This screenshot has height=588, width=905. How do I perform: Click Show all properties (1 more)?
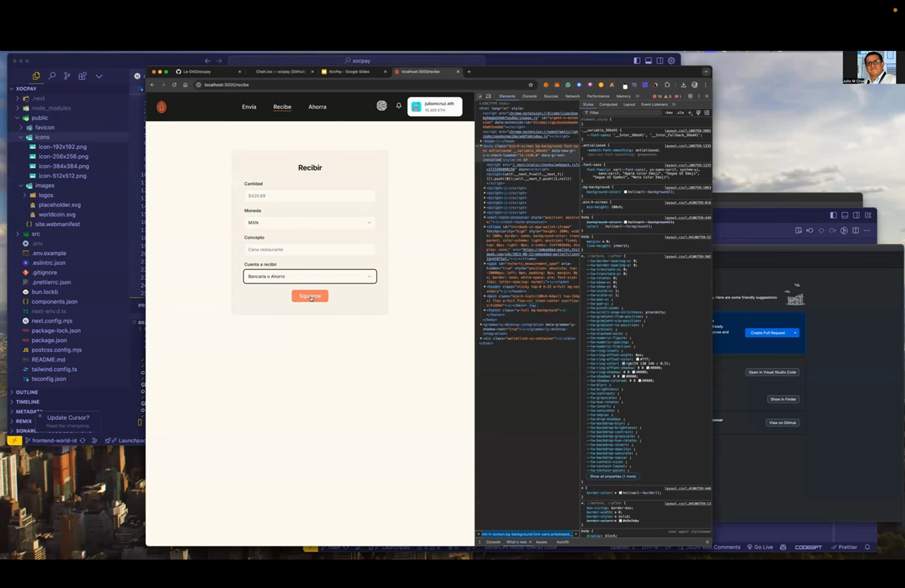pyautogui.click(x=613, y=476)
